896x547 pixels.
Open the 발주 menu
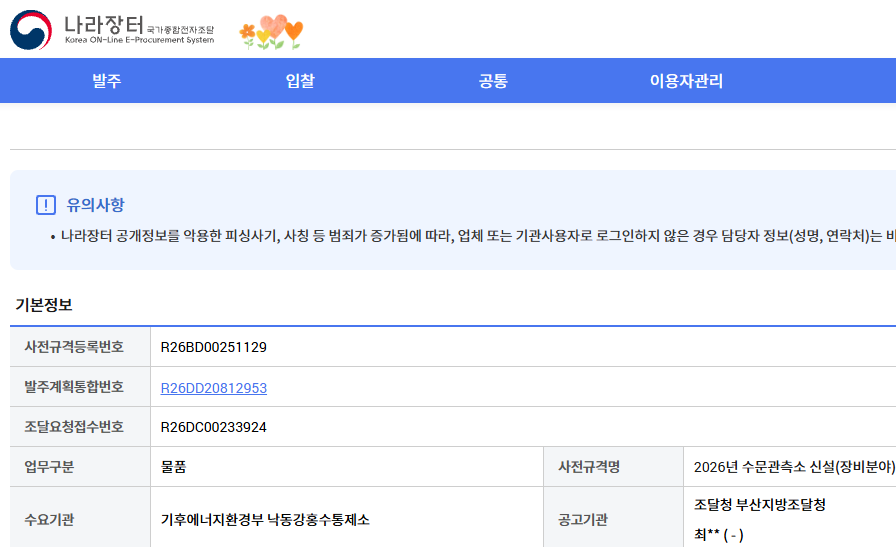(107, 81)
